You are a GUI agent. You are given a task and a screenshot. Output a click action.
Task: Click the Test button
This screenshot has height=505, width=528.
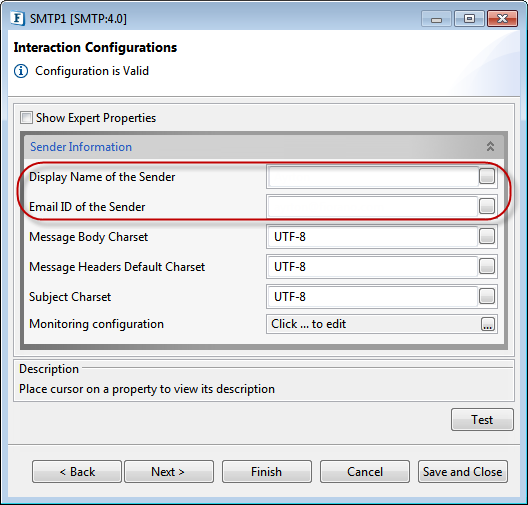click(482, 419)
